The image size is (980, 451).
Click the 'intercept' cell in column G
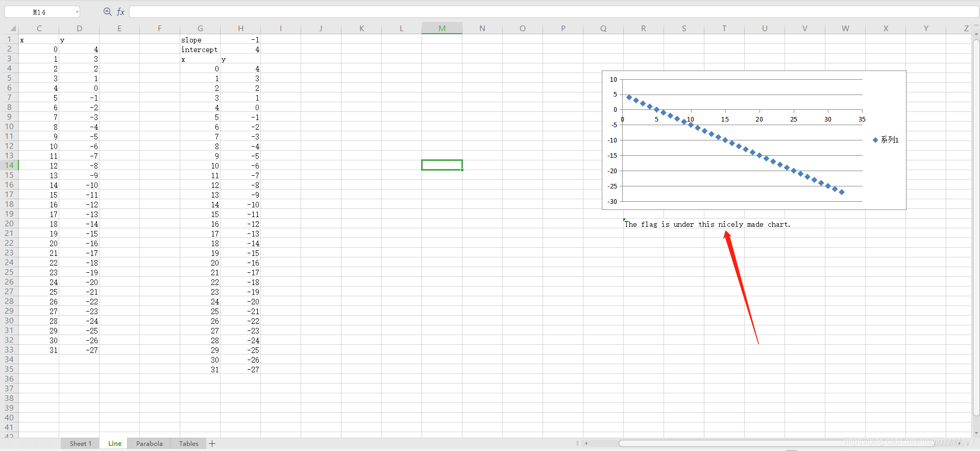(200, 50)
